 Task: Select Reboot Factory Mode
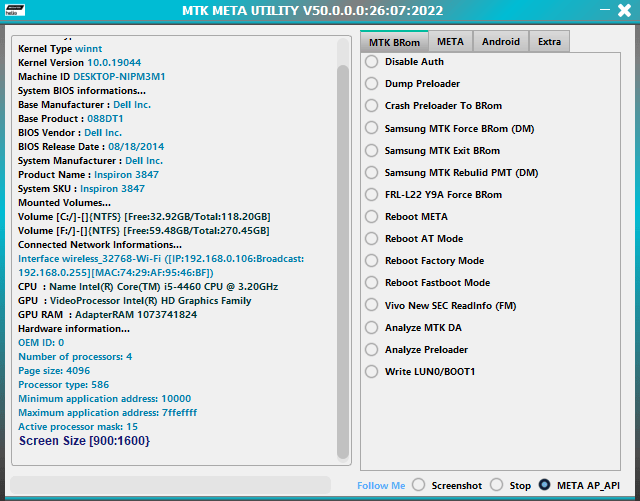[x=424, y=261]
